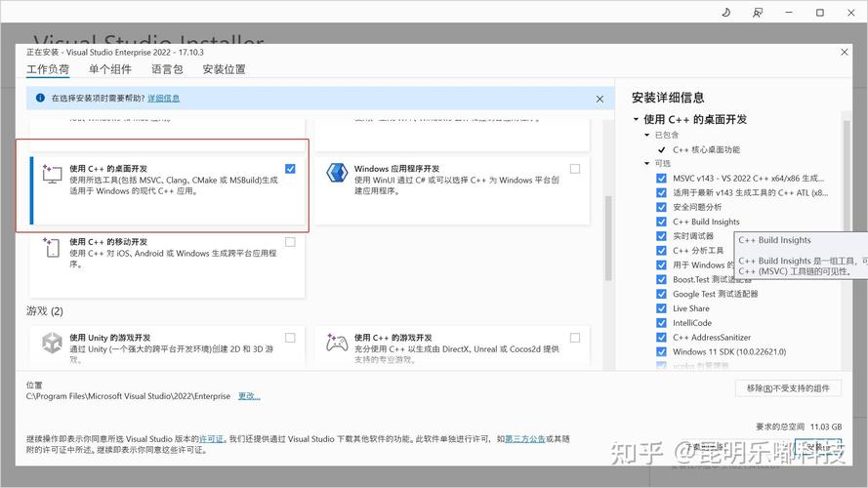Click the C++ 核心桌面功能 included item

click(x=706, y=149)
